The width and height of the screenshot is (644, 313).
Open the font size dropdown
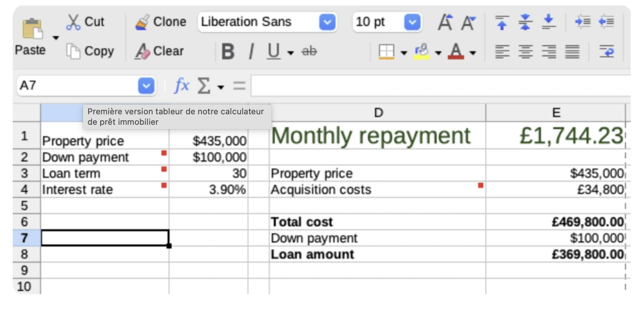[412, 22]
